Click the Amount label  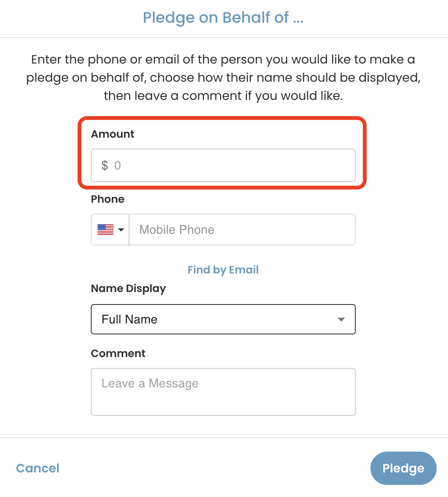113,134
